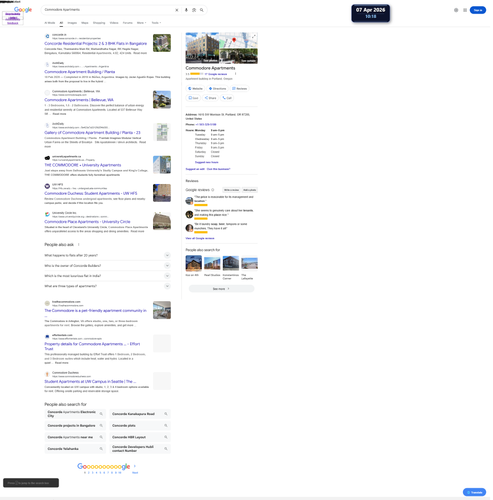
Task: Call Commodore Apartments
Action: coord(227,98)
